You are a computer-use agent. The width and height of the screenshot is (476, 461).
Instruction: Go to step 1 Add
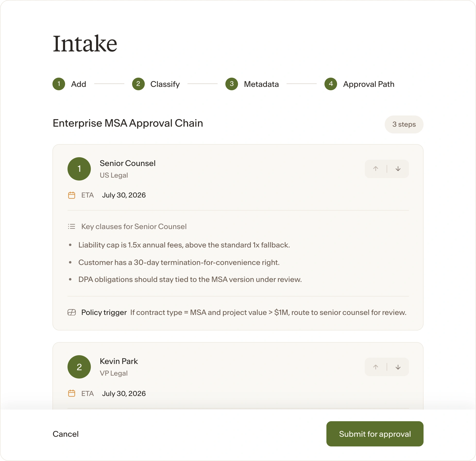(69, 84)
